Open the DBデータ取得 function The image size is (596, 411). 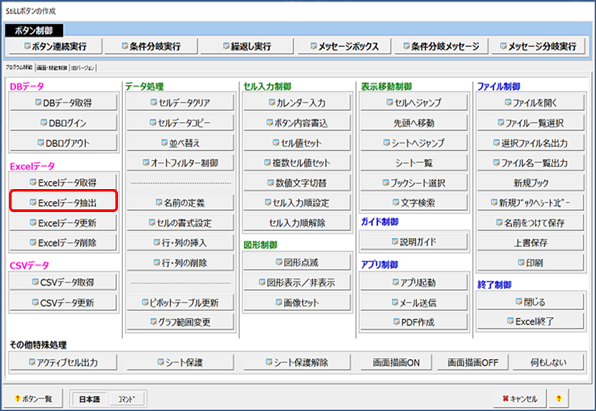click(x=63, y=102)
